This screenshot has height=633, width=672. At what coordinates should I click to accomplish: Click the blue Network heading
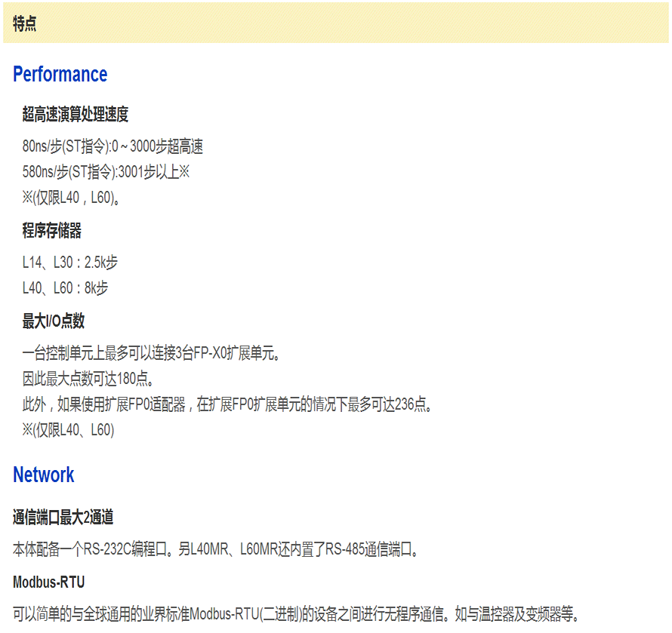click(44, 475)
